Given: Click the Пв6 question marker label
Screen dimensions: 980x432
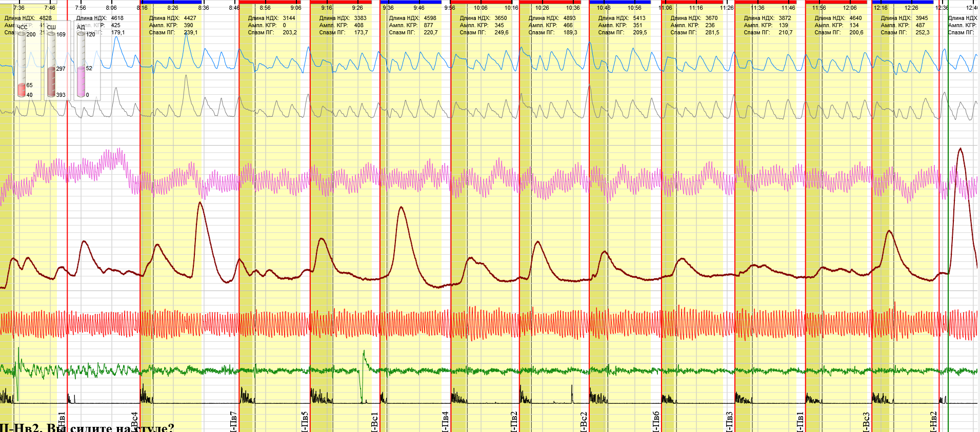Looking at the screenshot, I should point(656,421).
